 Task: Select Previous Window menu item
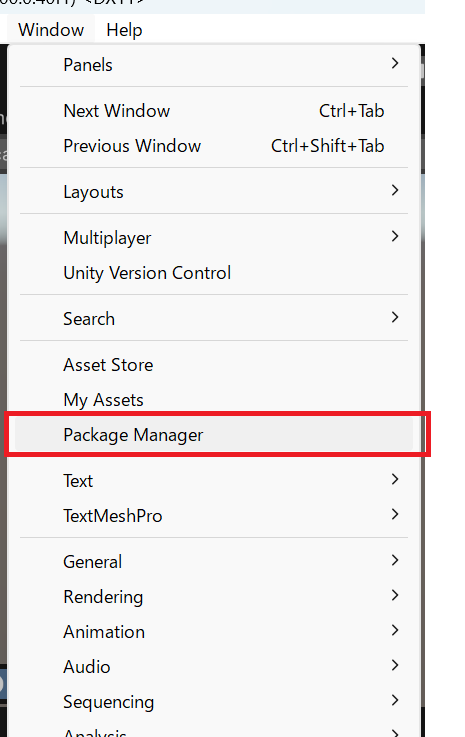pyautogui.click(x=214, y=146)
